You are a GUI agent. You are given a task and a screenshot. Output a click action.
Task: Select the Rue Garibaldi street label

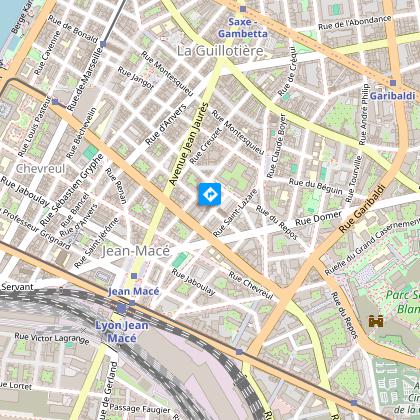[x=362, y=209]
